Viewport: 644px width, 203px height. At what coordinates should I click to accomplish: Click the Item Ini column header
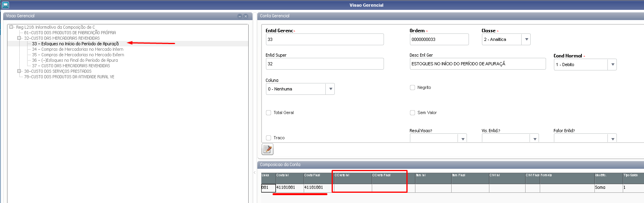tap(434, 178)
